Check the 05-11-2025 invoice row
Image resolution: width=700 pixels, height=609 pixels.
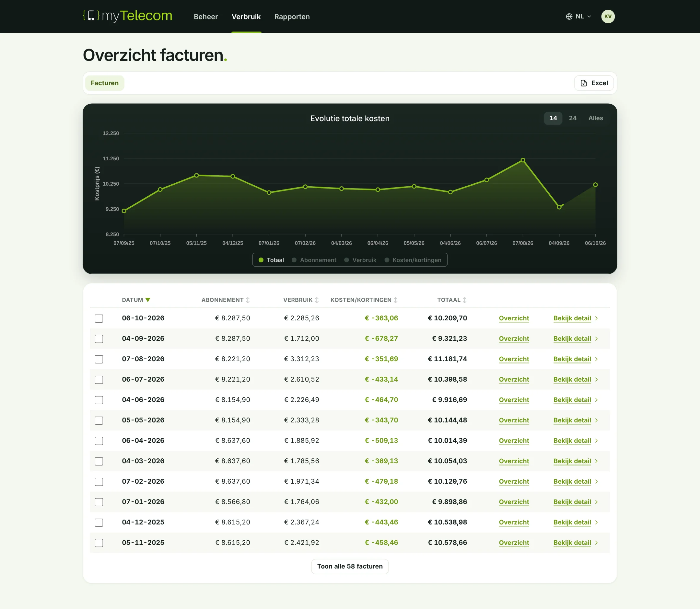[99, 543]
